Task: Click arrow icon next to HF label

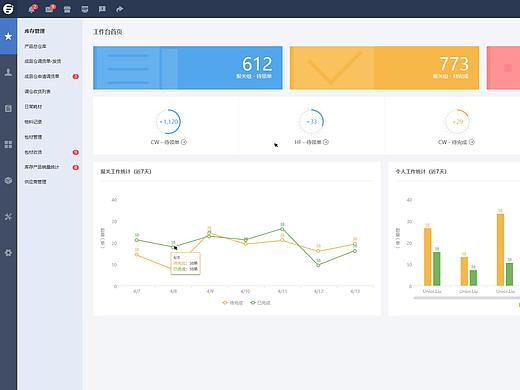Action: (x=326, y=142)
